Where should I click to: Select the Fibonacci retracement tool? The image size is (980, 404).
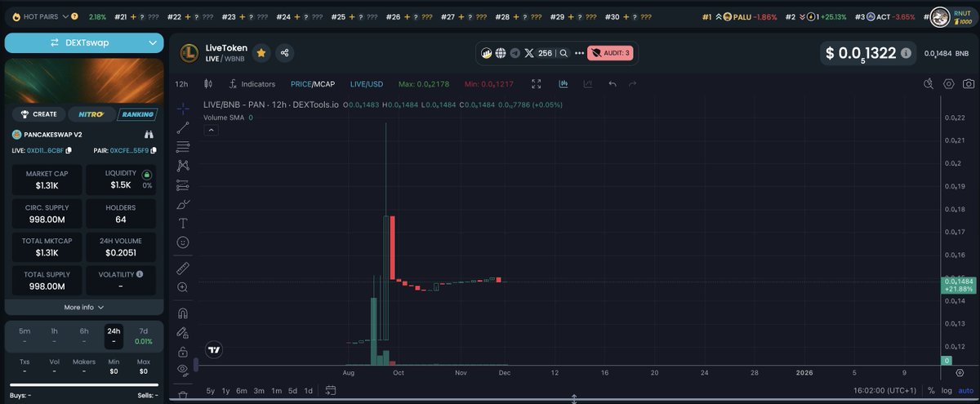coord(183,147)
